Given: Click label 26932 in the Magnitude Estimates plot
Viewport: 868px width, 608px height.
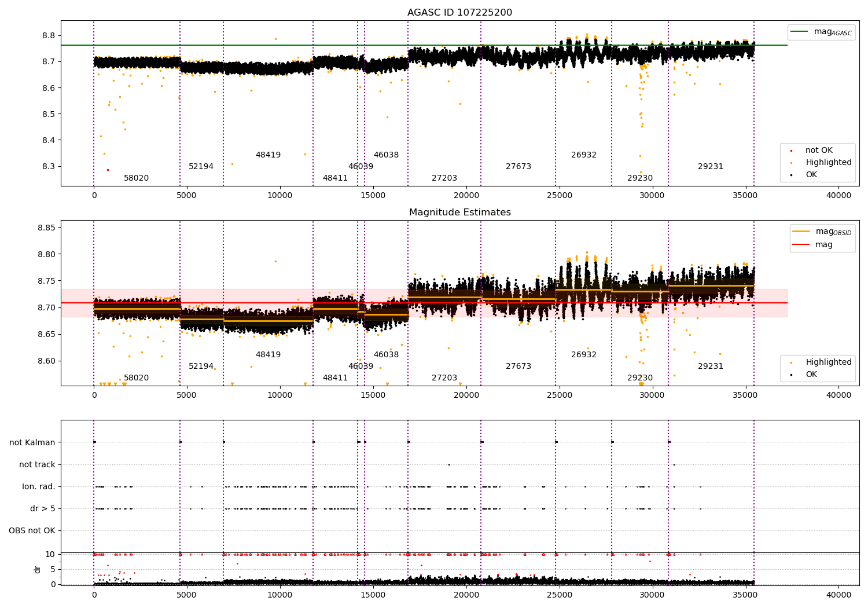Looking at the screenshot, I should coord(584,355).
